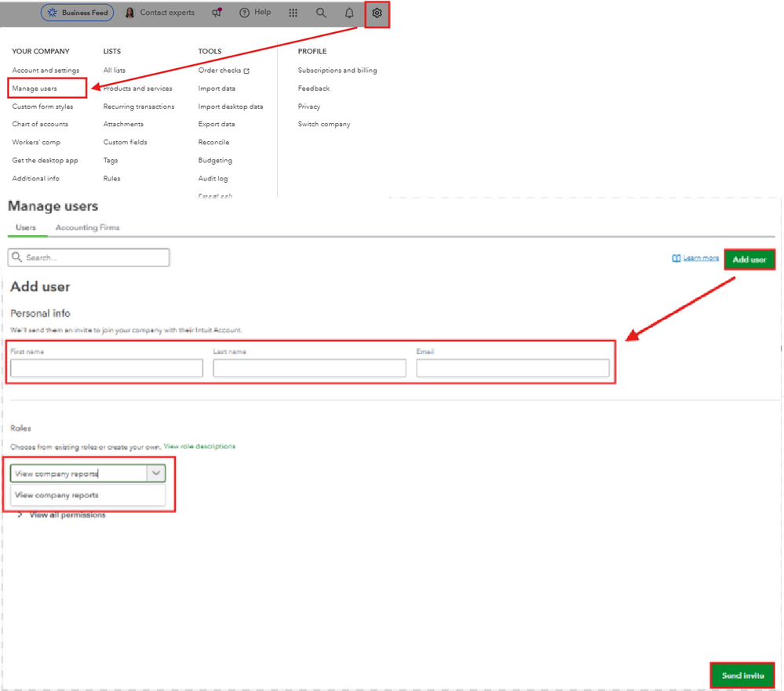Switch to the Accounting Firms tab
The height and width of the screenshot is (691, 784).
(x=87, y=227)
